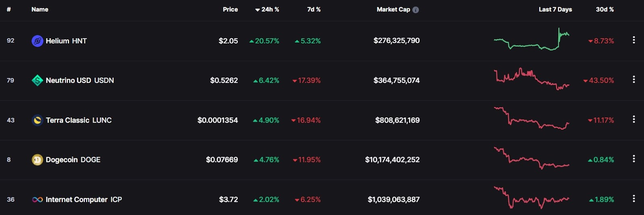The width and height of the screenshot is (644, 215).
Task: Open the Helium HNT coin page
Action: [66, 41]
